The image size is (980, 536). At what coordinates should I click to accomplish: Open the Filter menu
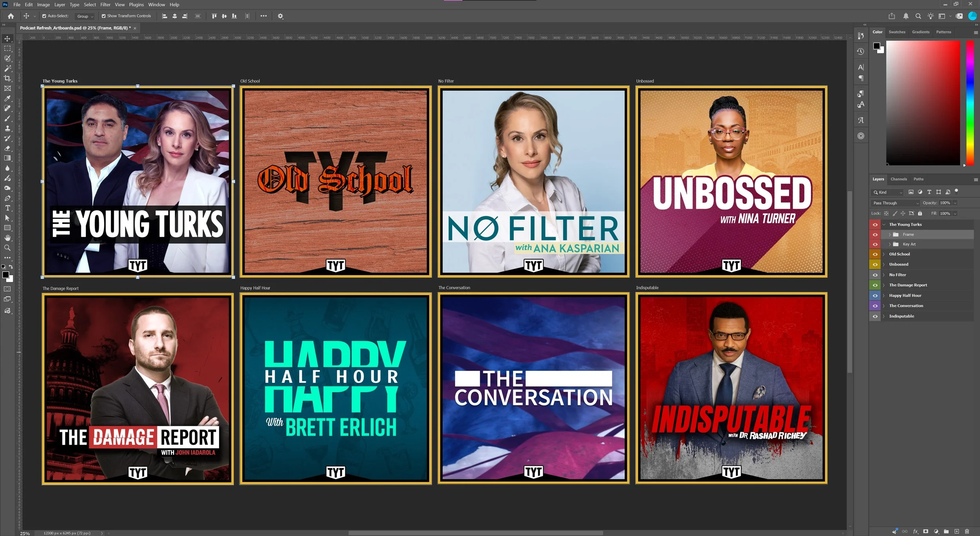click(105, 5)
